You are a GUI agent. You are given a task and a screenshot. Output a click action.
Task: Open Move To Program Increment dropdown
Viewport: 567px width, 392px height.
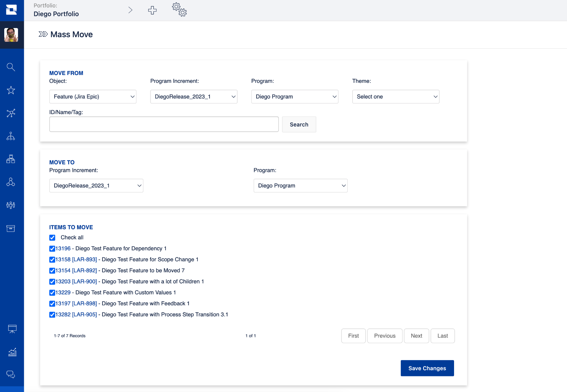pos(96,186)
